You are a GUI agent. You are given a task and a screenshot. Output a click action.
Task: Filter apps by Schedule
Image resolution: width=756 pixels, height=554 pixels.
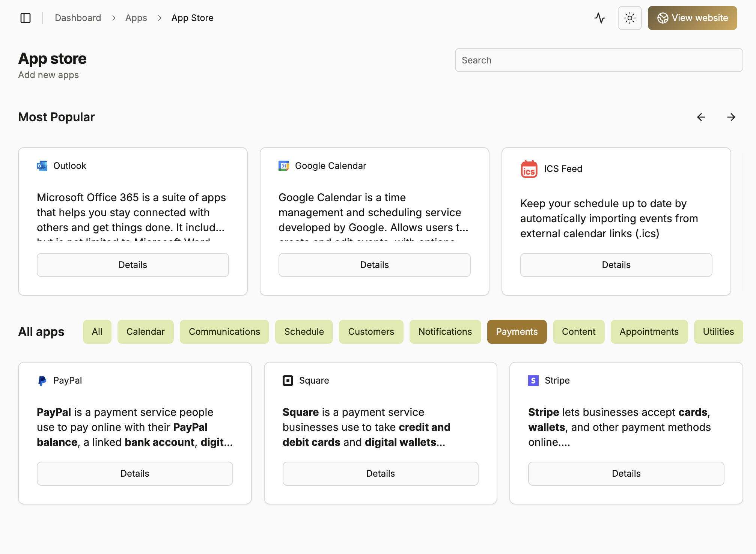pos(304,332)
